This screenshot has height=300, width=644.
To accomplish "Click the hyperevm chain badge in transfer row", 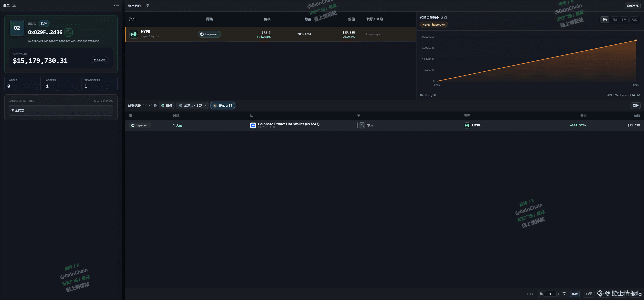I will pyautogui.click(x=140, y=125).
